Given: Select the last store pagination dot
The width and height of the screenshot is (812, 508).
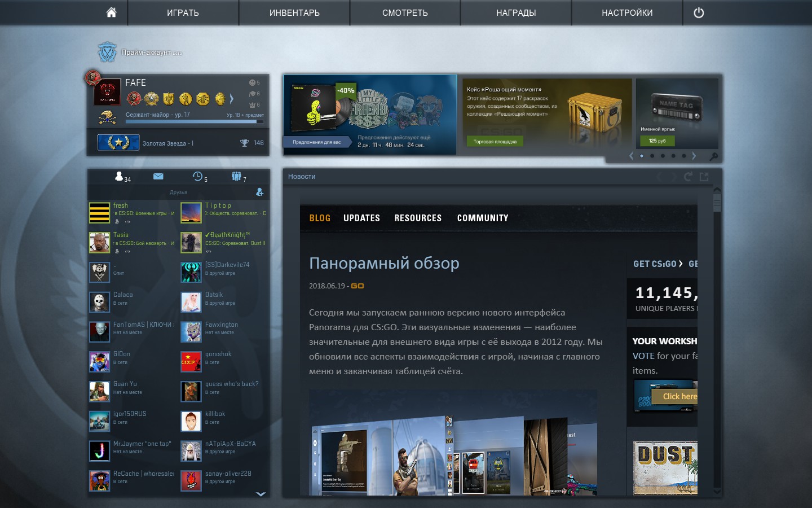Looking at the screenshot, I should click(x=684, y=156).
